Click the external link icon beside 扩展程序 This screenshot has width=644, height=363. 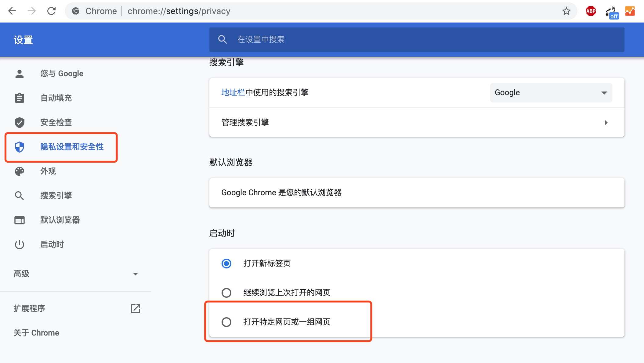pos(136,308)
